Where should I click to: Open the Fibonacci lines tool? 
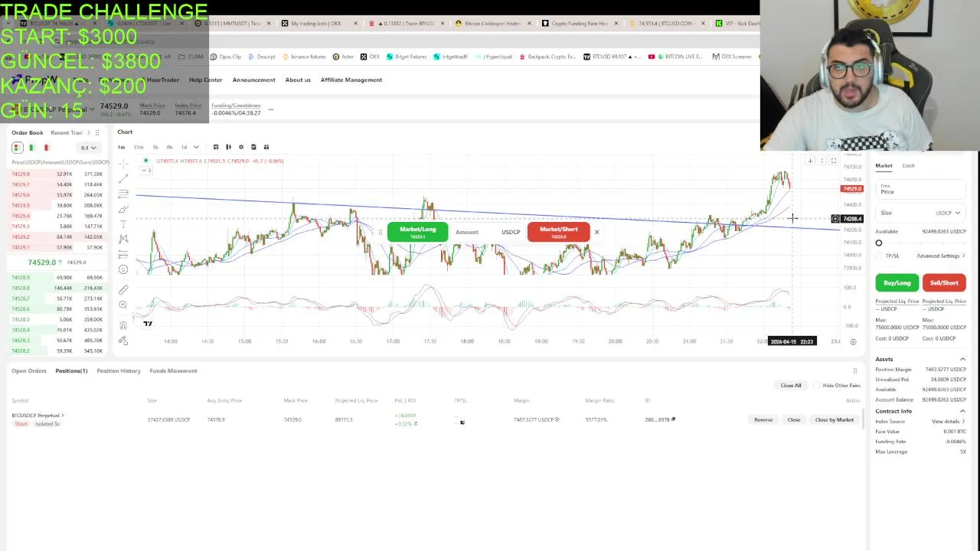coord(123,194)
